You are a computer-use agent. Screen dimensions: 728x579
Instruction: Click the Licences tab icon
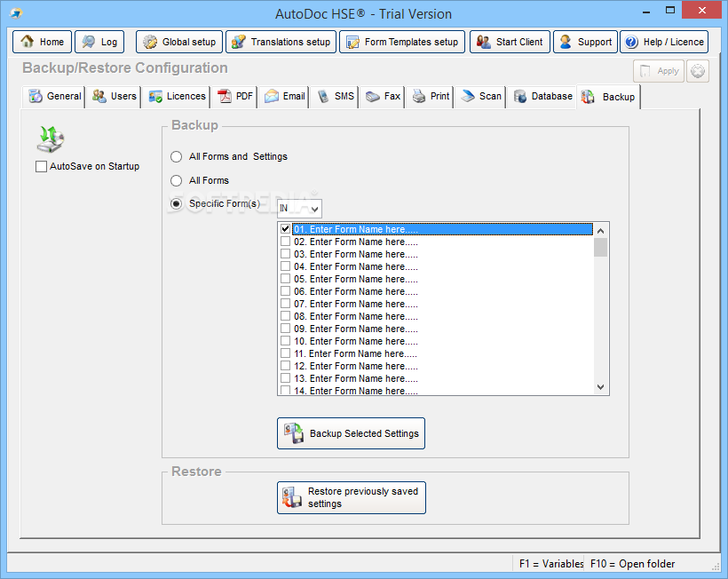155,96
